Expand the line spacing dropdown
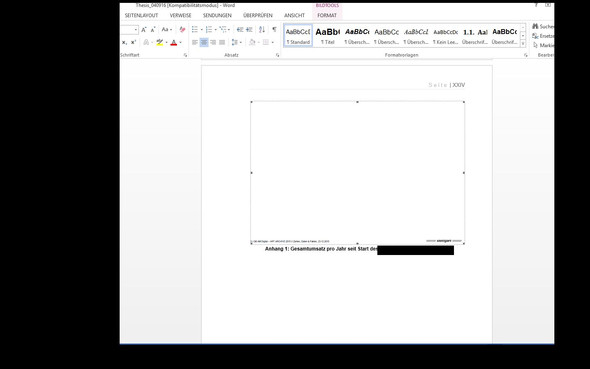590x369 pixels. pos(241,43)
